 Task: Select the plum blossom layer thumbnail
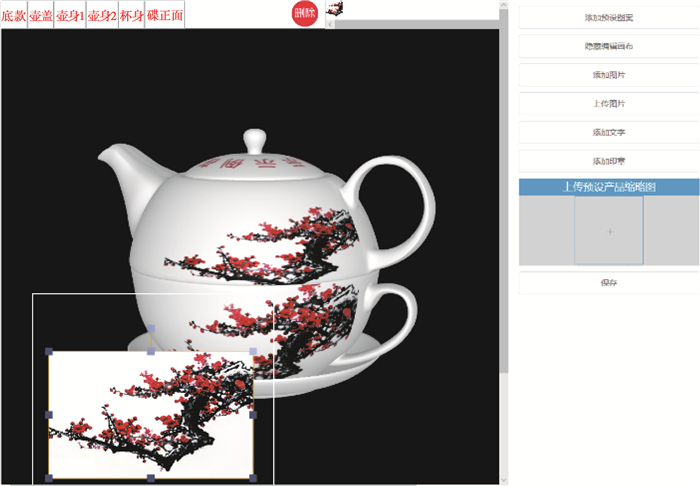click(x=335, y=9)
